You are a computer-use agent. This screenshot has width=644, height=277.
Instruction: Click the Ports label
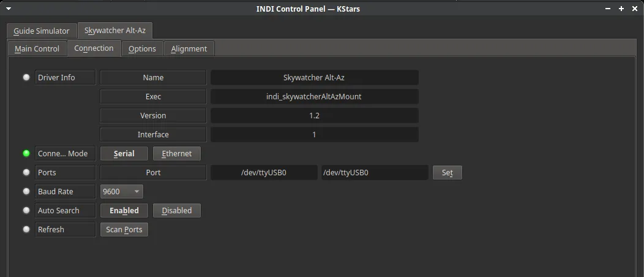click(x=66, y=173)
